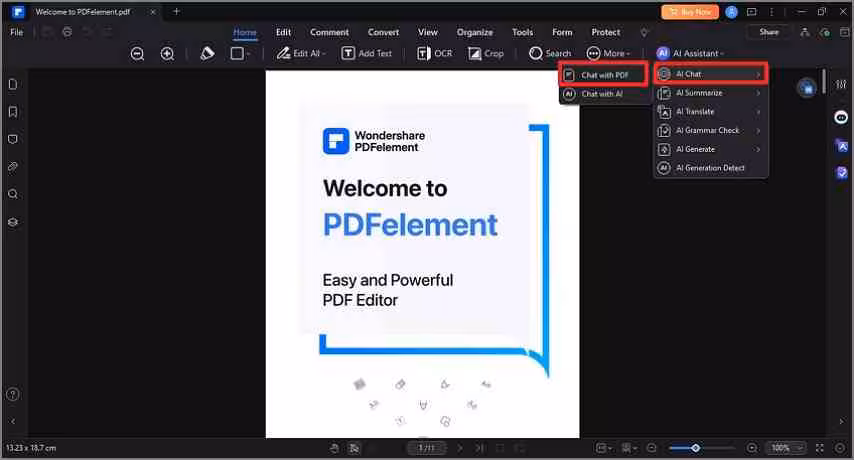Open the rectangle shape tool dropdown

pos(240,53)
